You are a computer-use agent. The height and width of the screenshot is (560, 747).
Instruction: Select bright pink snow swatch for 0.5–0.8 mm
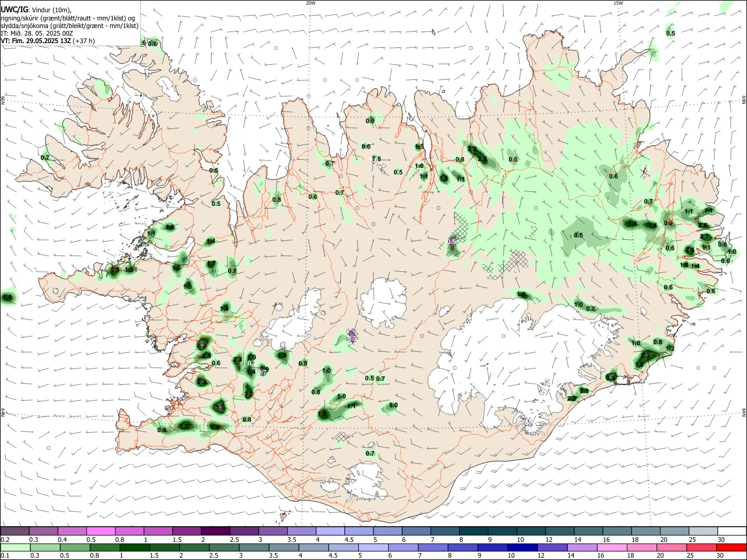click(100, 531)
